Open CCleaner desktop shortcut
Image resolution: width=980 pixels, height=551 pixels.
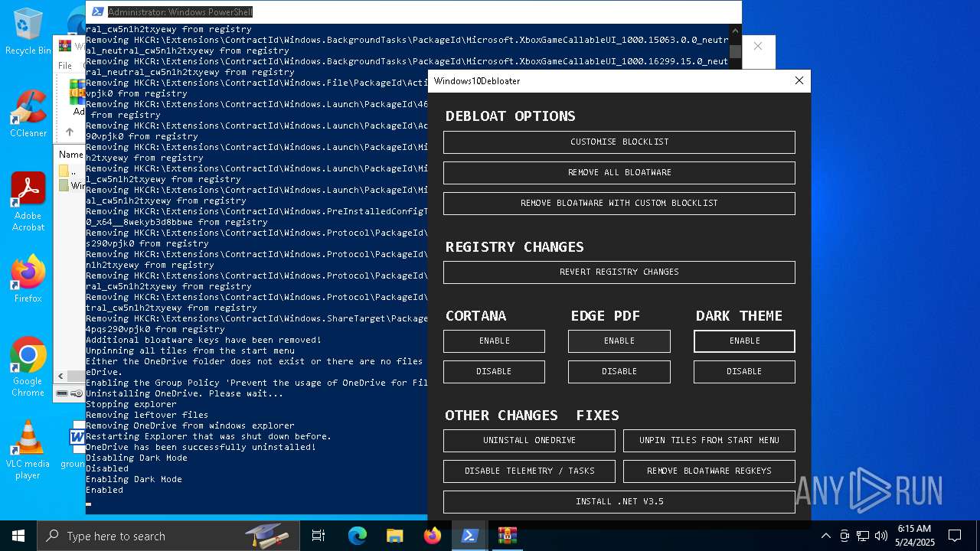click(28, 114)
